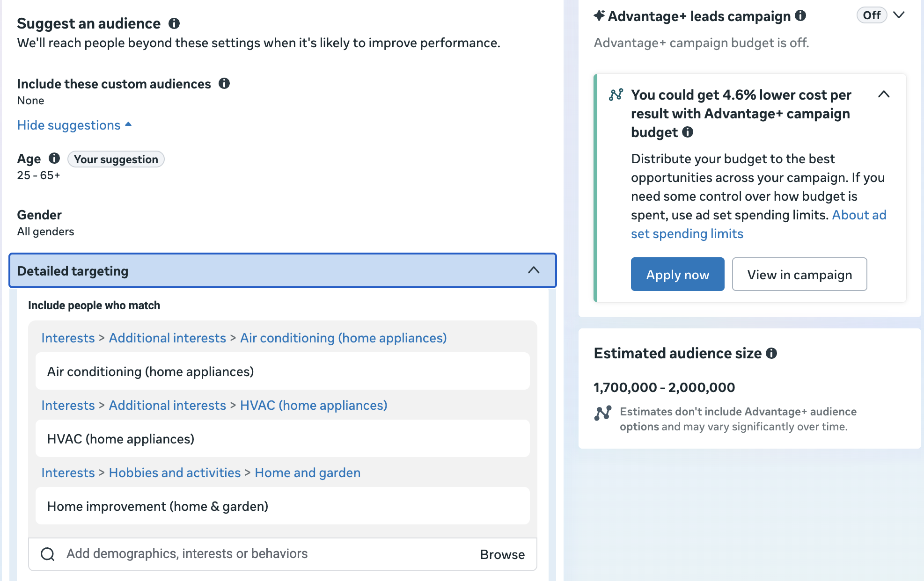This screenshot has height=581, width=924.
Task: Click the Advantage+ sparkle icon in header
Action: pyautogui.click(x=599, y=15)
